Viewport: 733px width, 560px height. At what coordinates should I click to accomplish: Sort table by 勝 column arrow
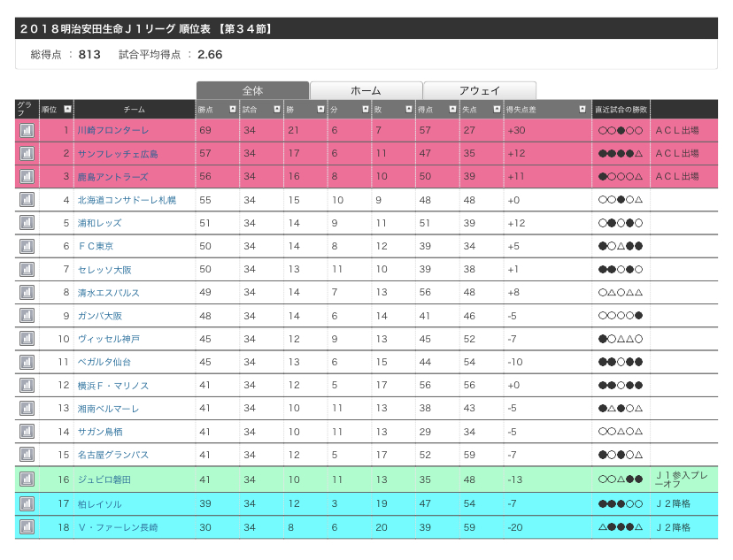[320, 109]
